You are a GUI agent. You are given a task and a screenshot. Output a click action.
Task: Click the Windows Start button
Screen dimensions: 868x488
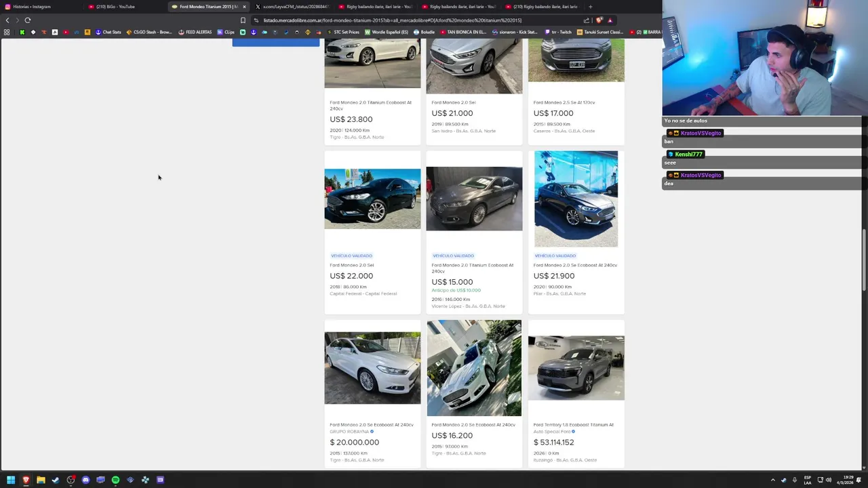click(x=11, y=480)
